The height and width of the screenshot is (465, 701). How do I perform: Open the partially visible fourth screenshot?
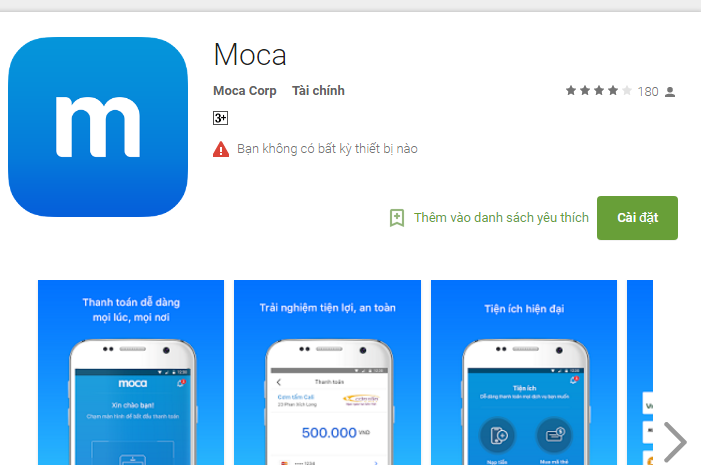(x=640, y=372)
